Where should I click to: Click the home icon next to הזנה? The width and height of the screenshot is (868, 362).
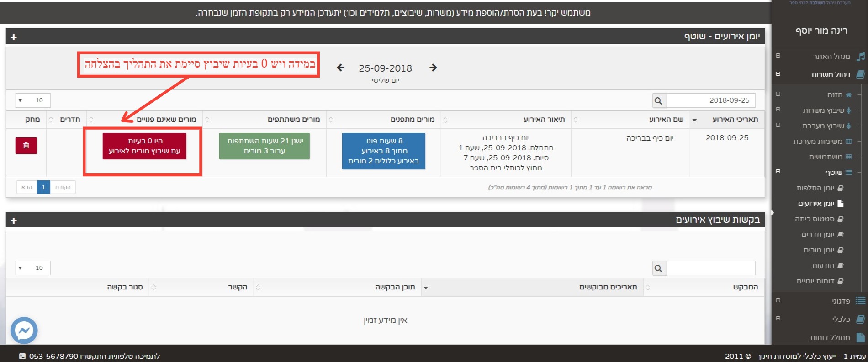click(849, 95)
